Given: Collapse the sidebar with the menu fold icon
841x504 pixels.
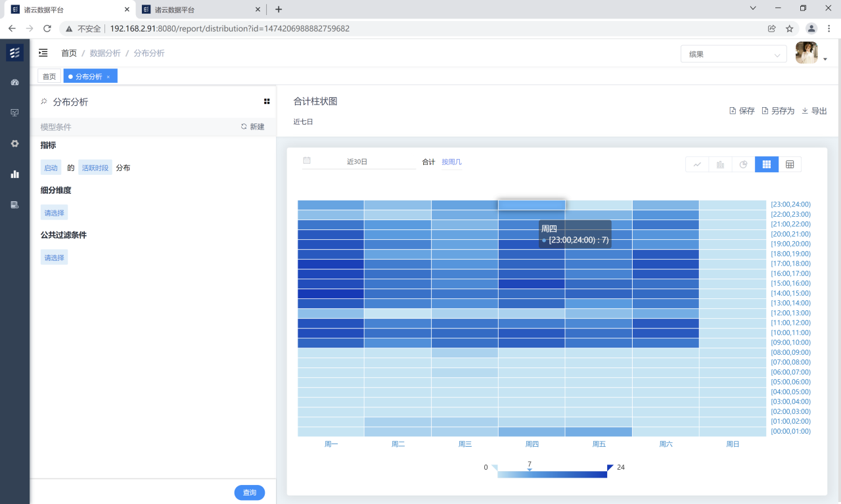Looking at the screenshot, I should tap(43, 53).
